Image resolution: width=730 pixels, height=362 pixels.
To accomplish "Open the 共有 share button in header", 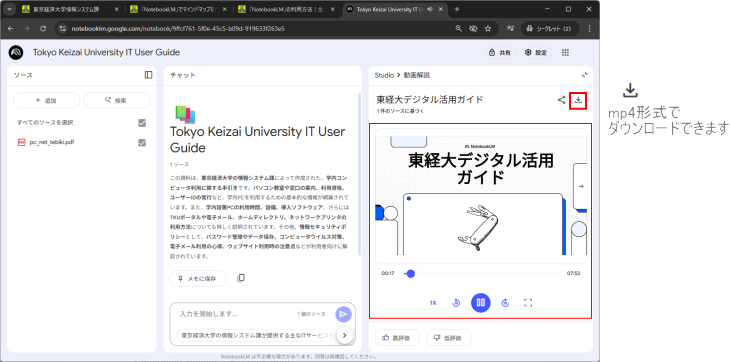I will 500,53.
